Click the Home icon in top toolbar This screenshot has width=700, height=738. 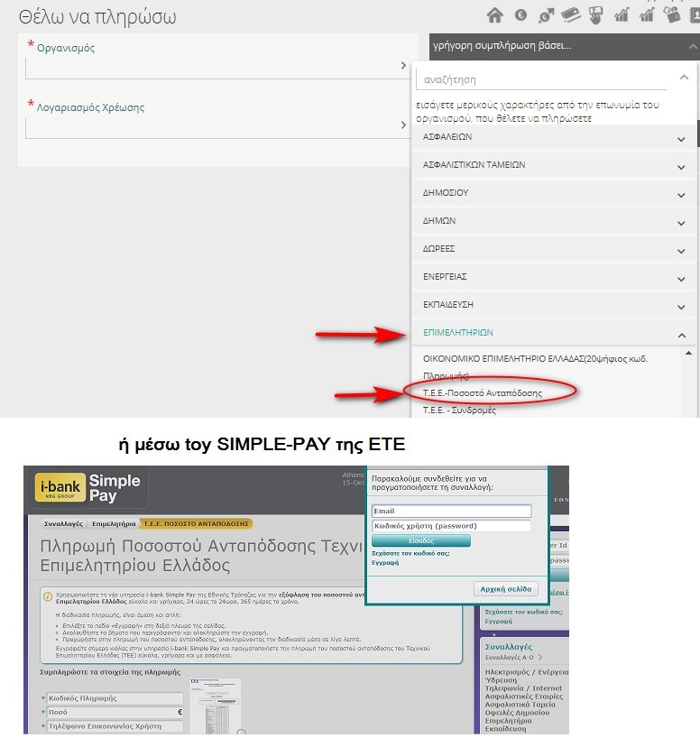click(x=494, y=15)
